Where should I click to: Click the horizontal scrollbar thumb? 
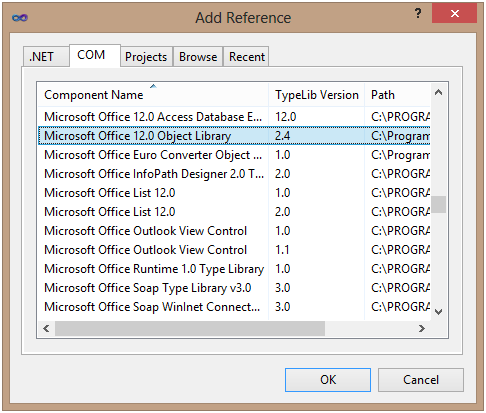(x=190, y=329)
